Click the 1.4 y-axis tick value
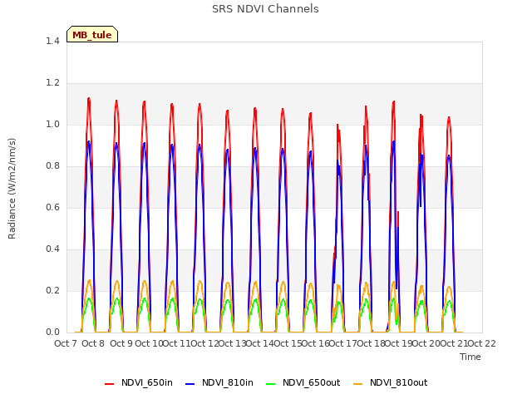 click(52, 41)
